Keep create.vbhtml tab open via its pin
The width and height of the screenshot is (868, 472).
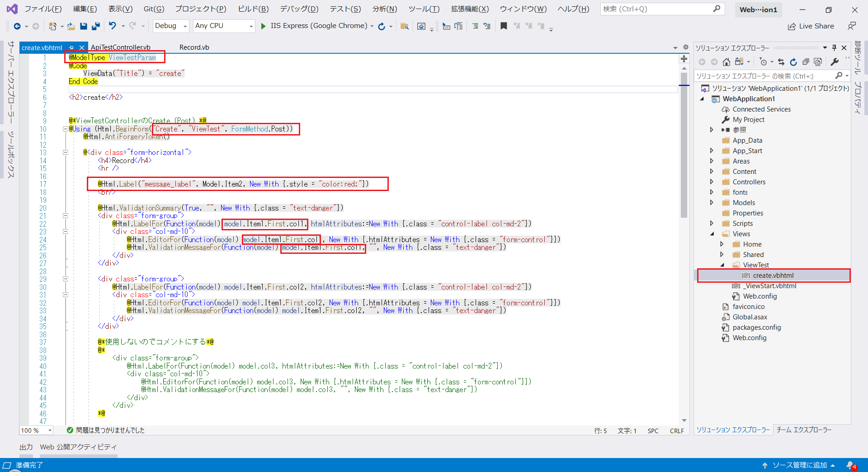71,47
